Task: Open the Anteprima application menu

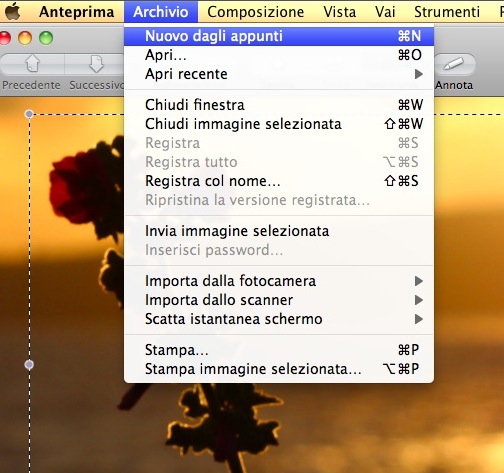Action: point(77,12)
